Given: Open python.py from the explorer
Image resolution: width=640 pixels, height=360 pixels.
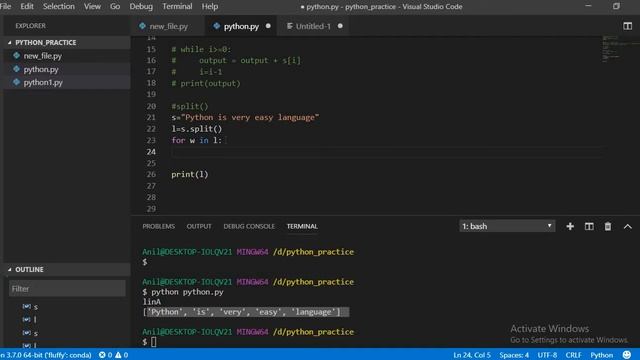Looking at the screenshot, I should point(41,69).
